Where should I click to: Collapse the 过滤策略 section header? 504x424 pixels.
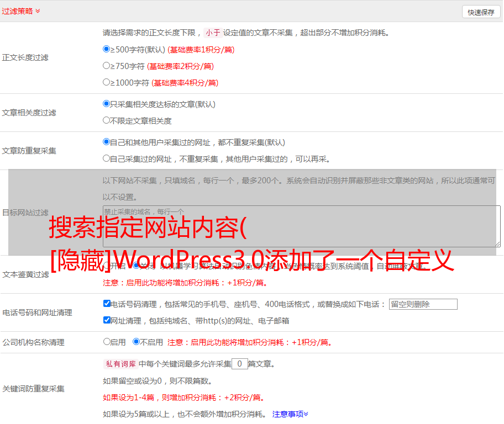point(21,11)
